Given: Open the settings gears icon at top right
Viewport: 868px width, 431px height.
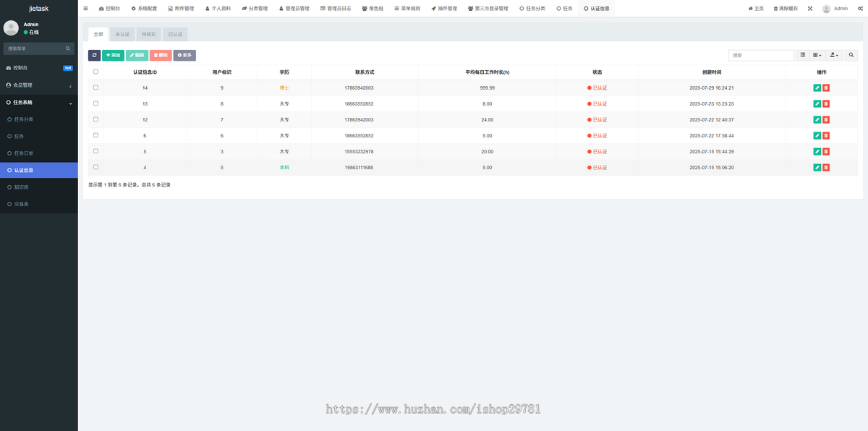Looking at the screenshot, I should coord(860,9).
